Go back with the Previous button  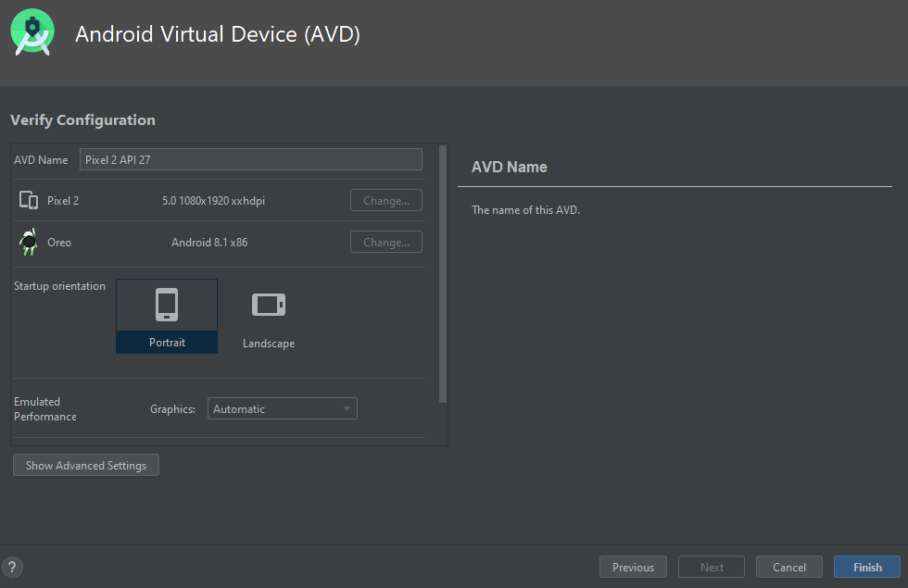633,567
